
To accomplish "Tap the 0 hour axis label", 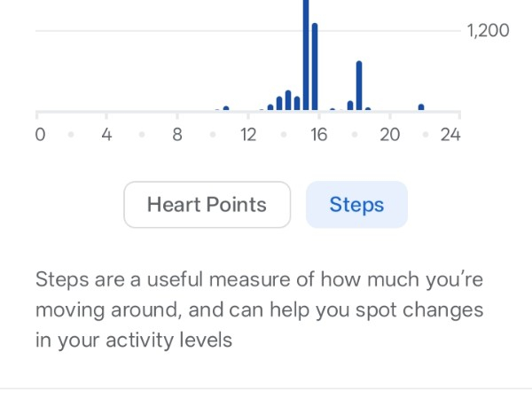I will [40, 136].
